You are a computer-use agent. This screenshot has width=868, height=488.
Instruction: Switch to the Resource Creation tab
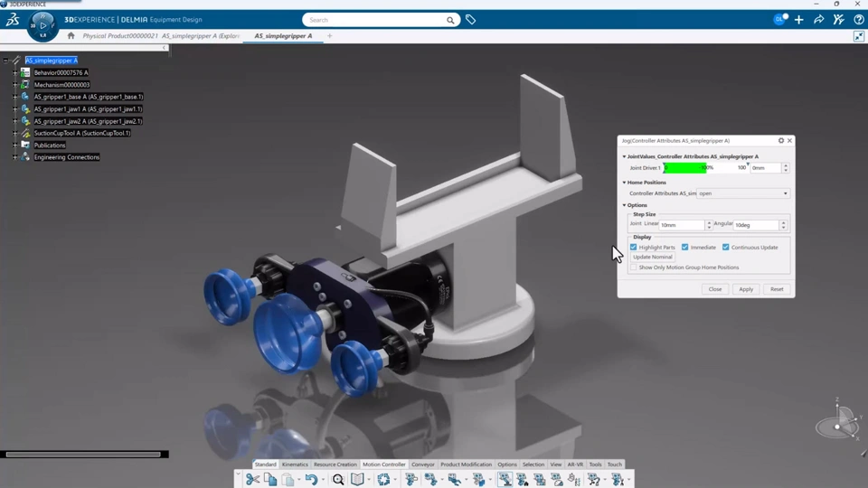[335, 465]
